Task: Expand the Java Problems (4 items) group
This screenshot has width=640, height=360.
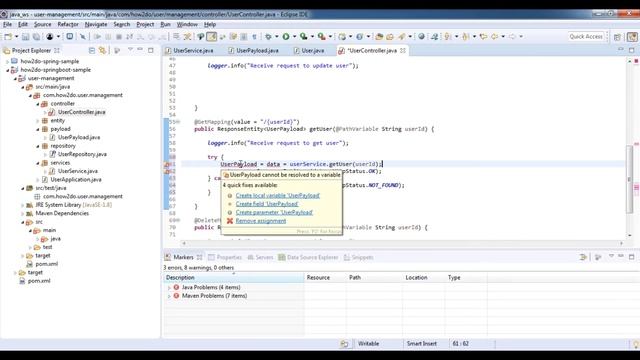Action: tap(169, 288)
